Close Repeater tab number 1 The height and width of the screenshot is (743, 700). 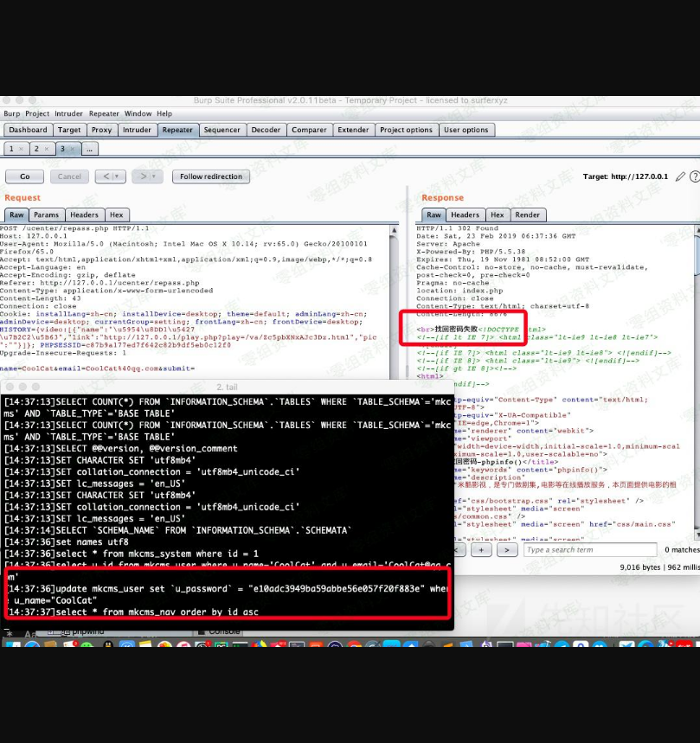(x=21, y=149)
